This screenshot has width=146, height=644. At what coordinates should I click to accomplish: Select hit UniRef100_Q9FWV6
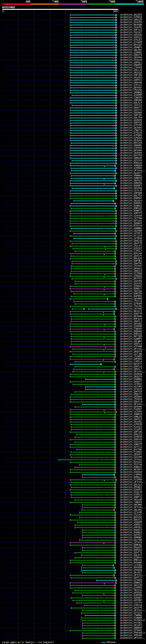coord(131,359)
